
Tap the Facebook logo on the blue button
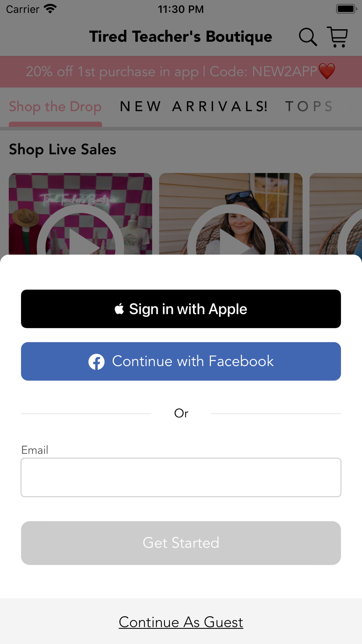96,361
